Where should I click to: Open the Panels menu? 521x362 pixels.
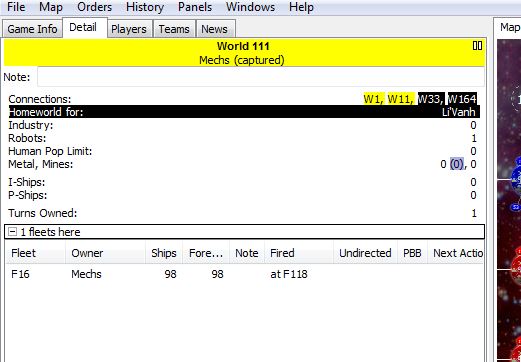click(x=195, y=7)
